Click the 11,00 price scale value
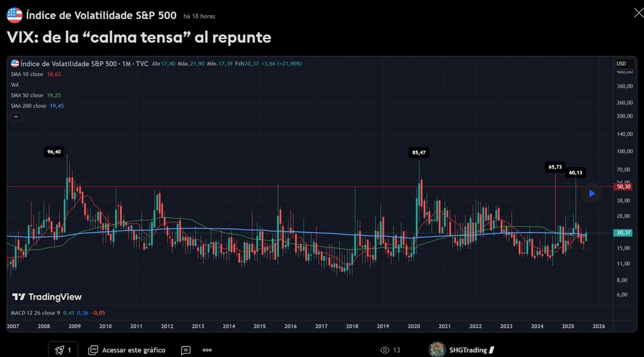Viewport: 644px width, 357px height. 623,264
